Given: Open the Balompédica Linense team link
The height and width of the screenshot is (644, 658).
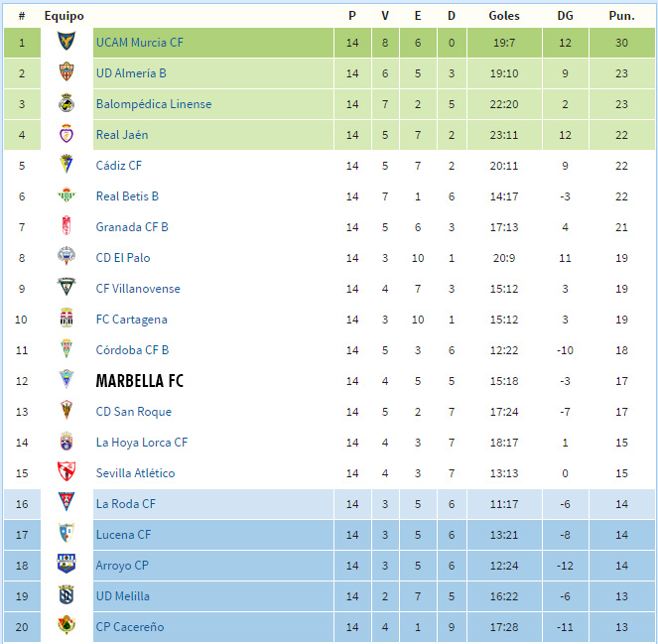Looking at the screenshot, I should [154, 103].
